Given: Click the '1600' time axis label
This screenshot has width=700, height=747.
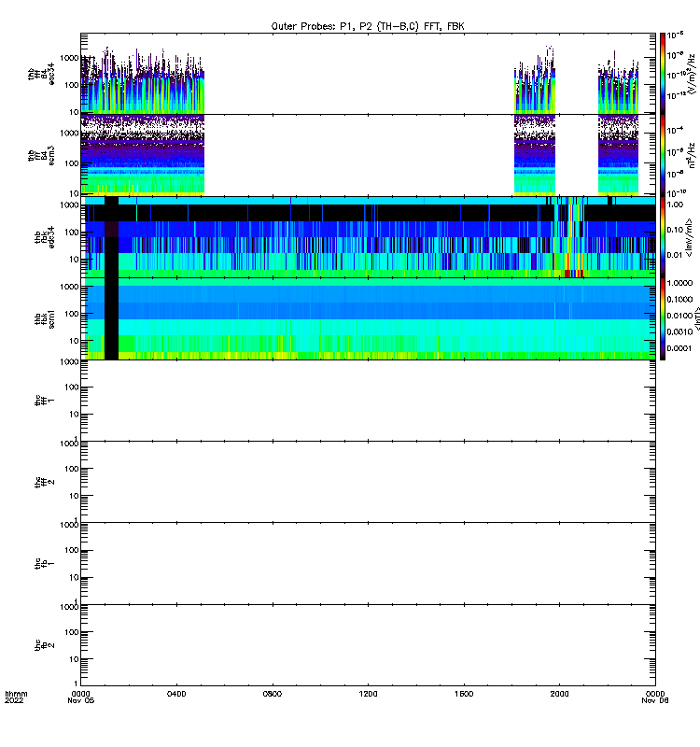Looking at the screenshot, I should (x=464, y=694).
